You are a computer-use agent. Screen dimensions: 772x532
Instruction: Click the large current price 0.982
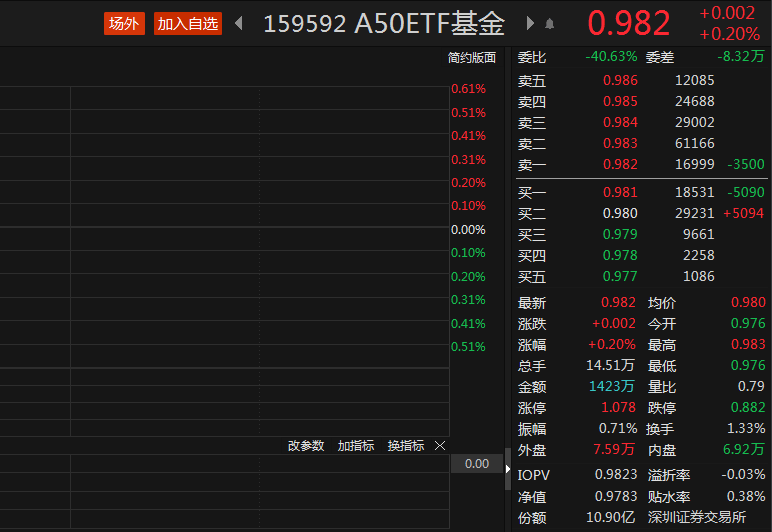tap(628, 23)
